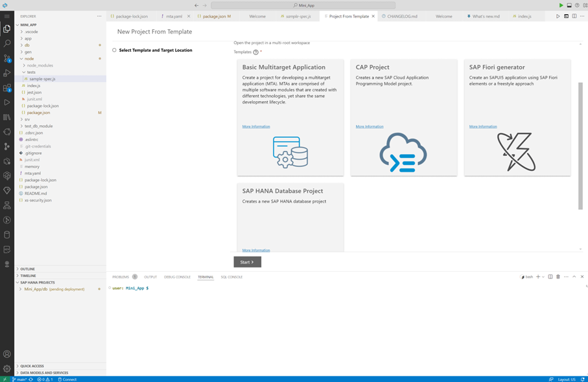
Task: Open the Accounts icon in activity bar
Action: pos(6,354)
